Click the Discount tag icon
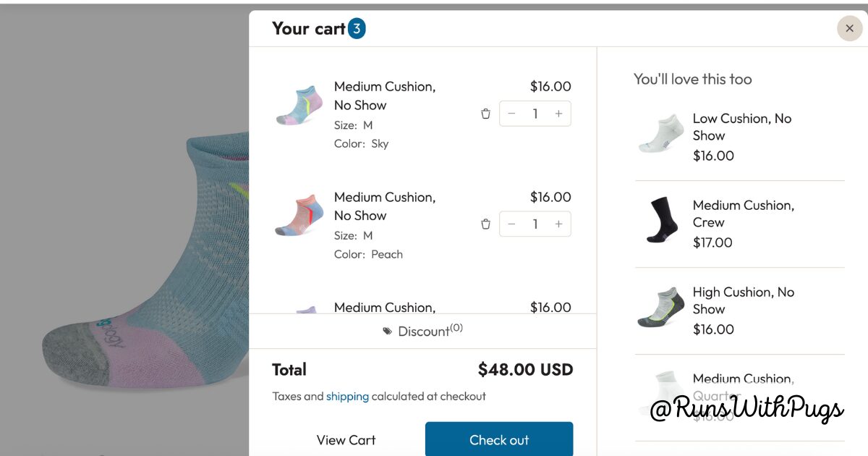Image resolution: width=868 pixels, height=456 pixels. (388, 332)
